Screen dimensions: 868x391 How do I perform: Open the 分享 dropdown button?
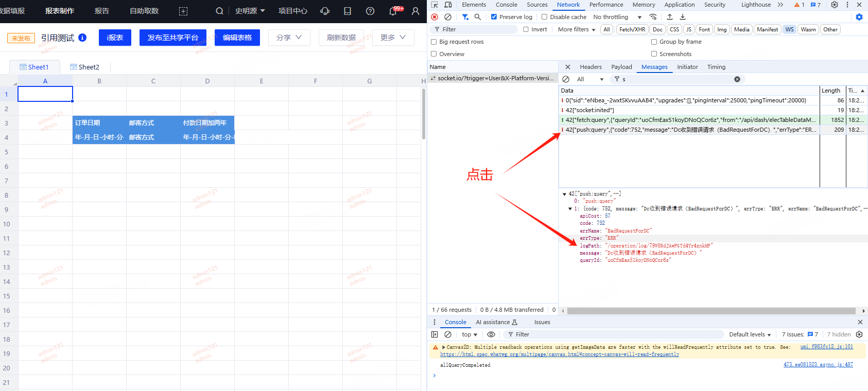[x=289, y=38]
